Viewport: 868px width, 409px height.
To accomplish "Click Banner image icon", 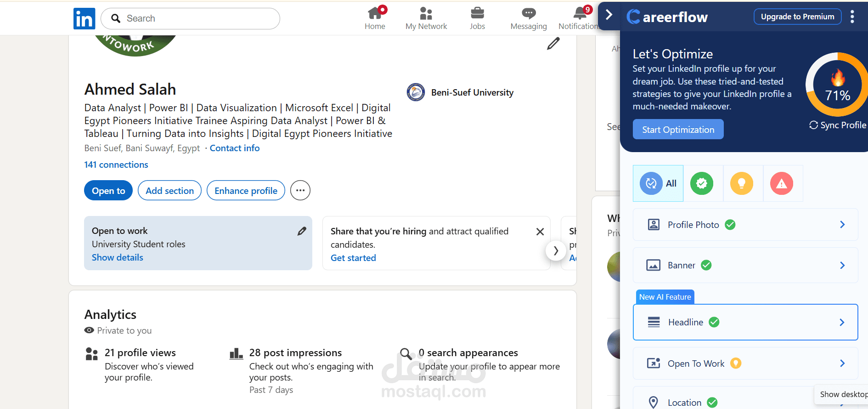I will tap(654, 265).
